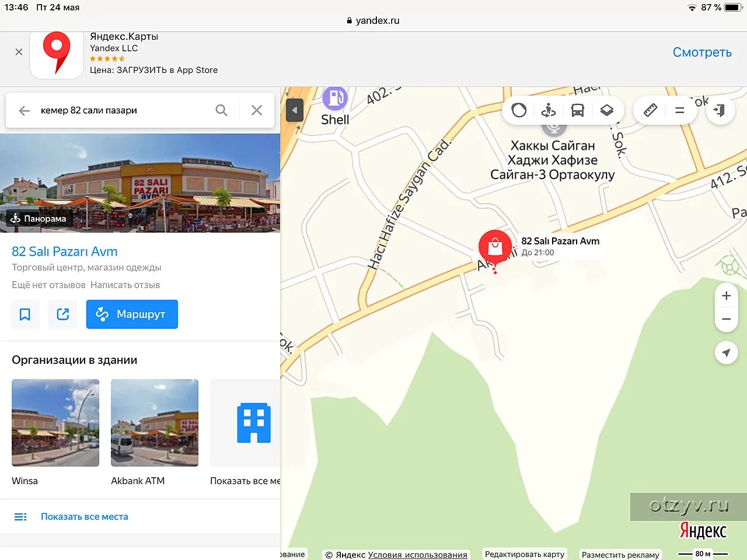747x560 pixels.
Task: Click Разместить рекламу button
Action: coord(620,555)
